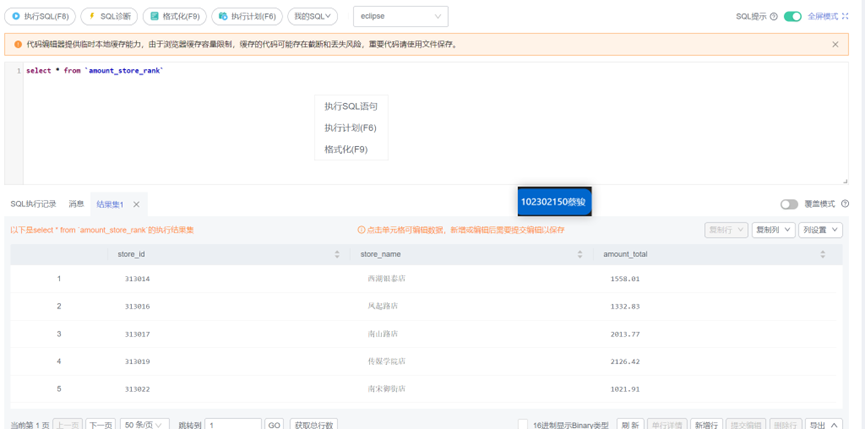865x429 pixels.
Task: Choose 格式化(F9) from context menu
Action: (351, 149)
